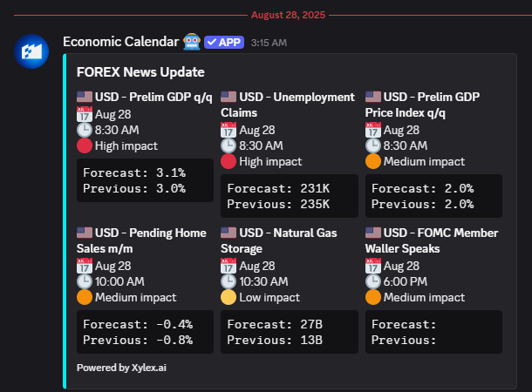Viewport: 532px width, 392px height.
Task: Click the Previous: 235K value
Action: tap(315, 204)
